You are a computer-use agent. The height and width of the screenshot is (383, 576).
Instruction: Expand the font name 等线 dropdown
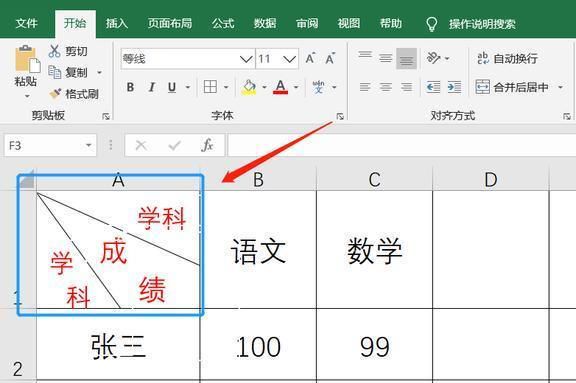click(x=246, y=59)
